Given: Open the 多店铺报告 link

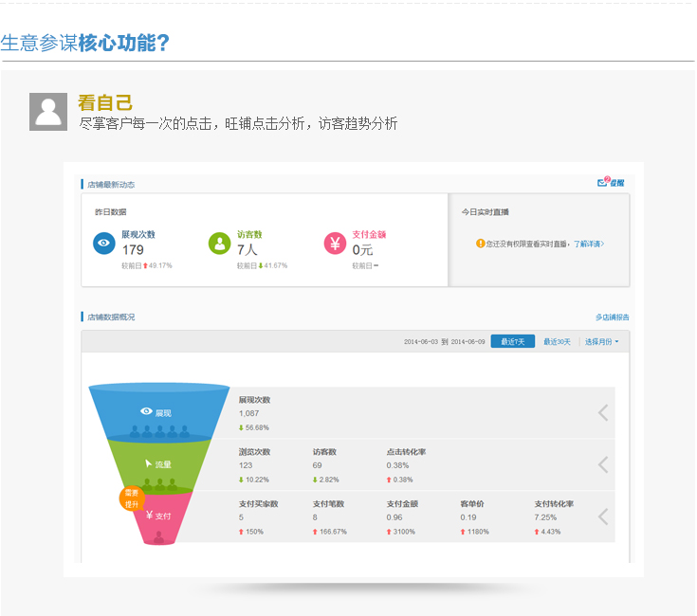Looking at the screenshot, I should 612,317.
